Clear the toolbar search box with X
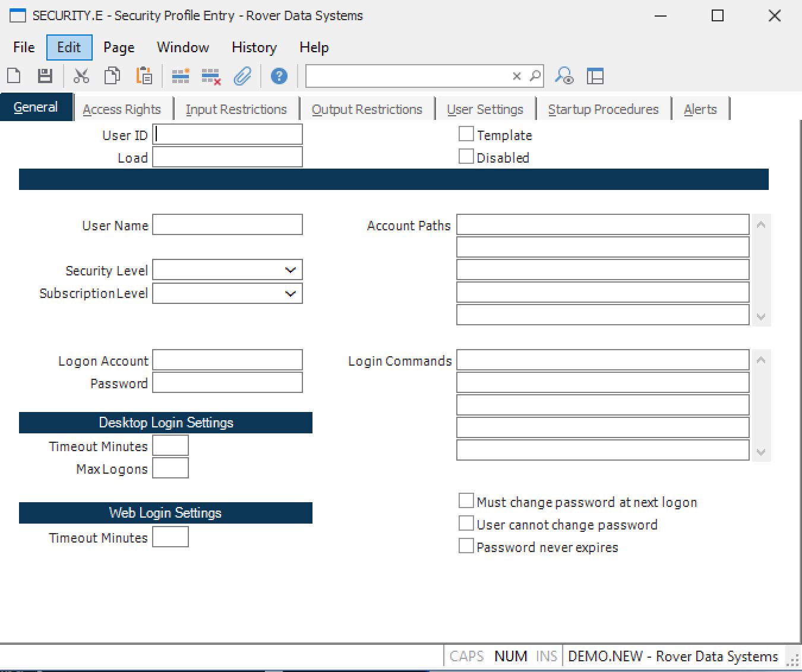Viewport: 802px width, 672px height. pyautogui.click(x=516, y=76)
